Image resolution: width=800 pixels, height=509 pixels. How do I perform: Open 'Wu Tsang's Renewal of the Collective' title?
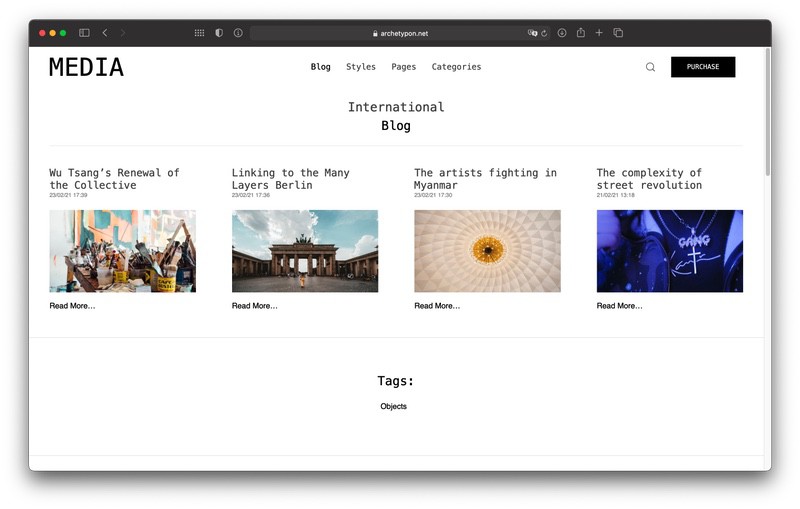tap(114, 179)
